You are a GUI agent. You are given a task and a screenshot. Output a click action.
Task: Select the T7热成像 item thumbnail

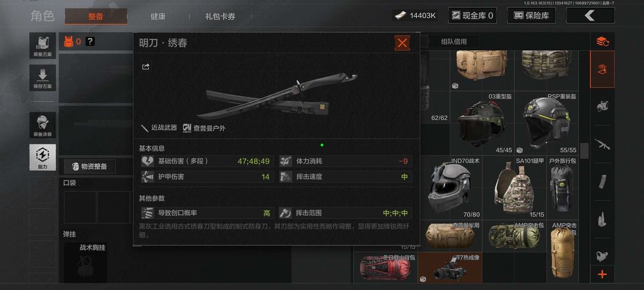[x=450, y=267]
